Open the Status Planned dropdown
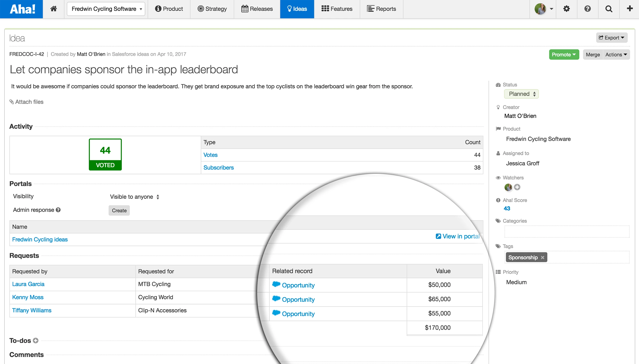The height and width of the screenshot is (364, 639). pos(521,94)
